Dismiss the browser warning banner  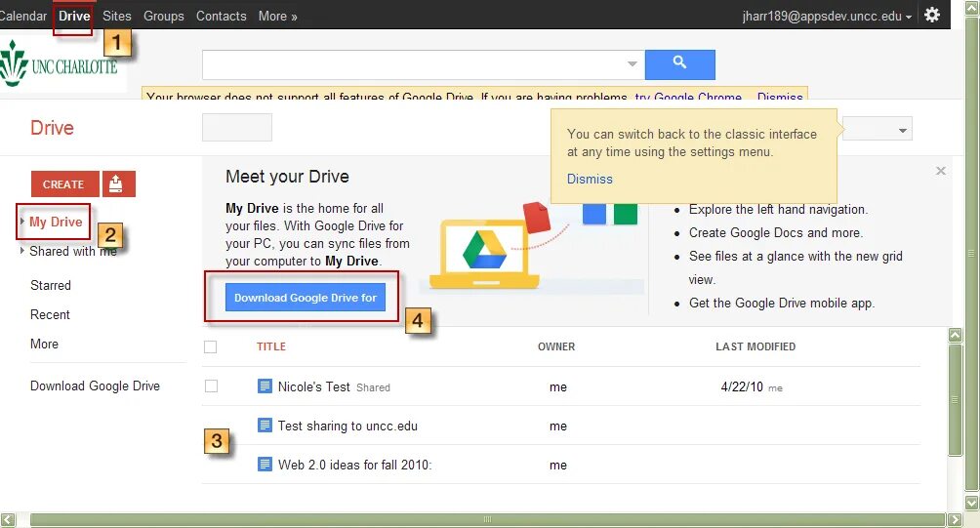780,97
